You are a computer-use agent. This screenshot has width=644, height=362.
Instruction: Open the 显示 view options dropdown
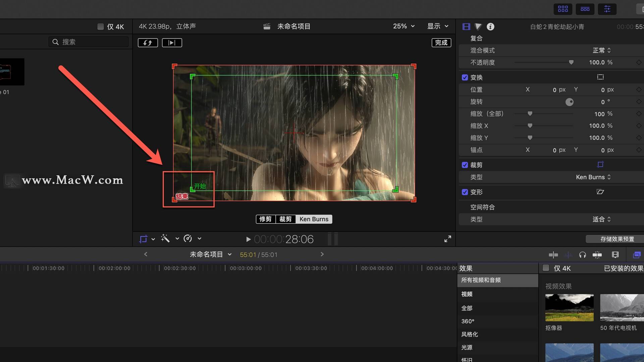point(438,26)
